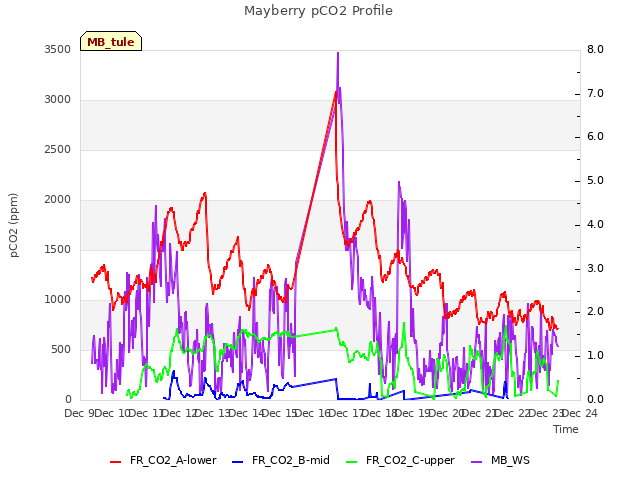Click the 3.0 right-axis tick label

coord(595,269)
